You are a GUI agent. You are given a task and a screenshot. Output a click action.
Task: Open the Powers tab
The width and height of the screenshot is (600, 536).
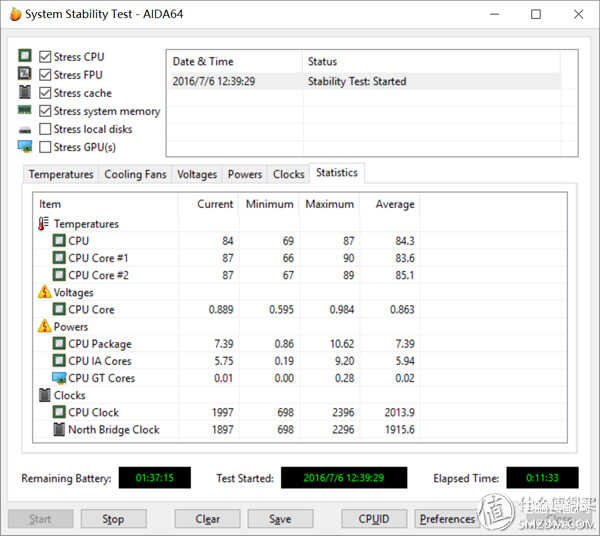[245, 174]
